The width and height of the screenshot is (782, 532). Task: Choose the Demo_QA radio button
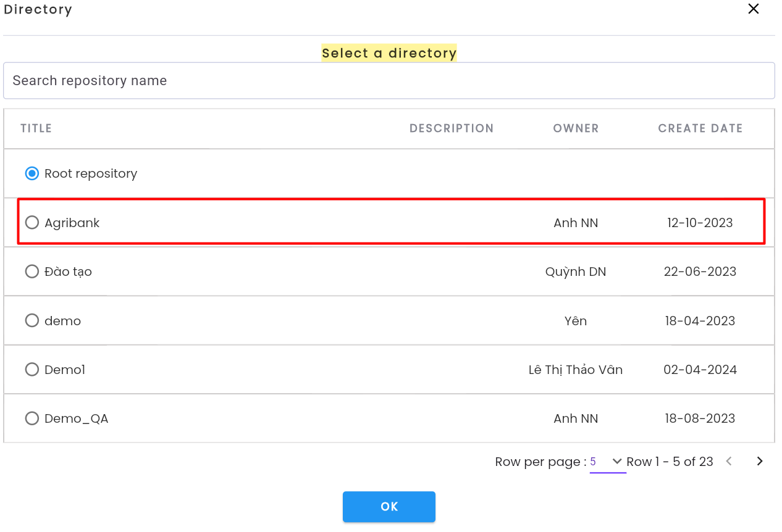(32, 418)
